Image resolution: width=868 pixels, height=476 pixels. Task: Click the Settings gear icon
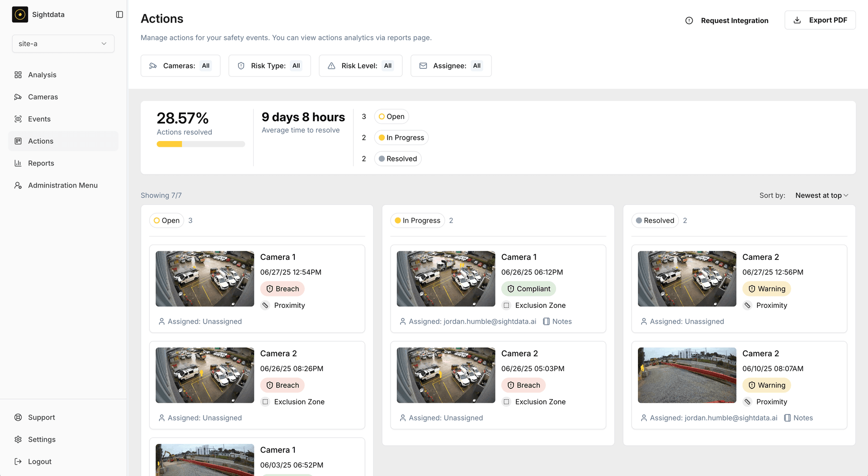(x=18, y=439)
